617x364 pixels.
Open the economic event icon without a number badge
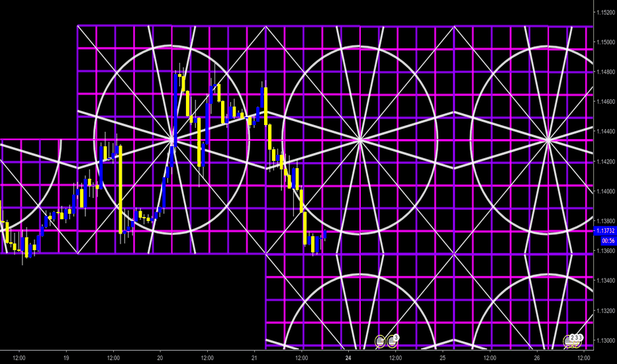click(x=380, y=342)
